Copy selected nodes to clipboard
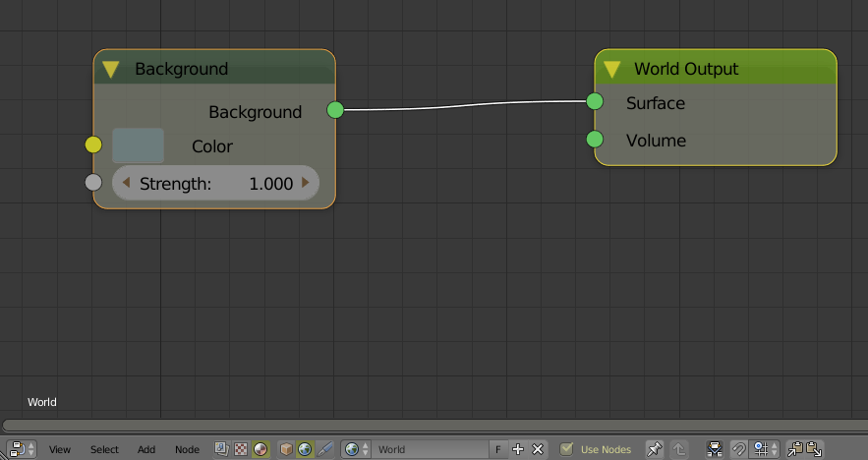 click(795, 449)
